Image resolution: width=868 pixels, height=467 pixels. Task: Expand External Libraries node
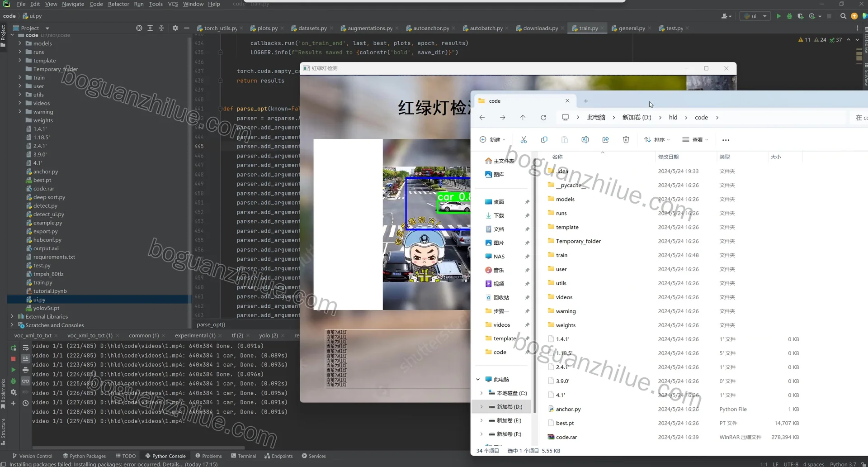12,316
